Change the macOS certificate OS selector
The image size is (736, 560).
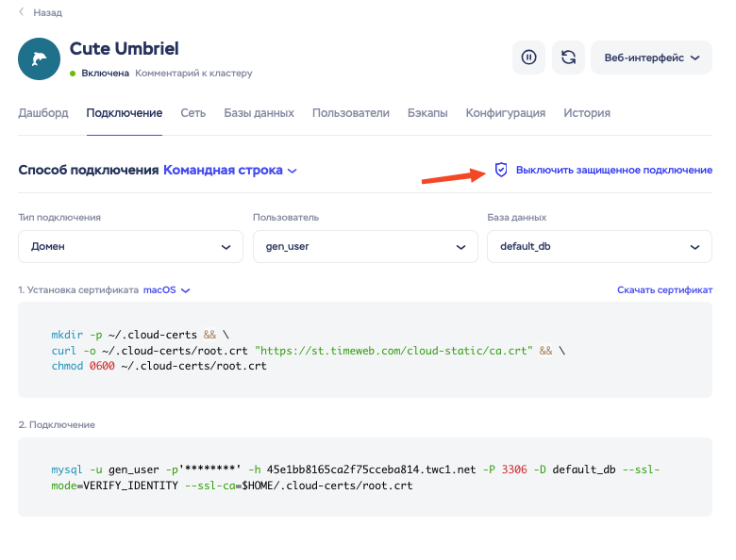coord(166,290)
